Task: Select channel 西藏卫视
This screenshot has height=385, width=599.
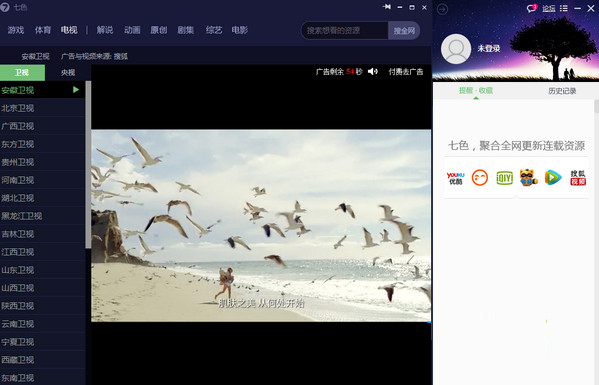Action: pyautogui.click(x=42, y=359)
